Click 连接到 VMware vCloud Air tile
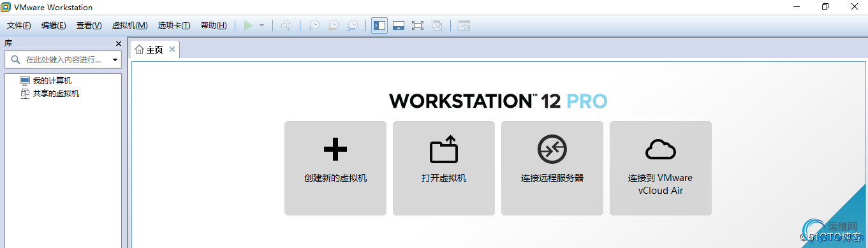The height and width of the screenshot is (248, 868). tap(661, 168)
